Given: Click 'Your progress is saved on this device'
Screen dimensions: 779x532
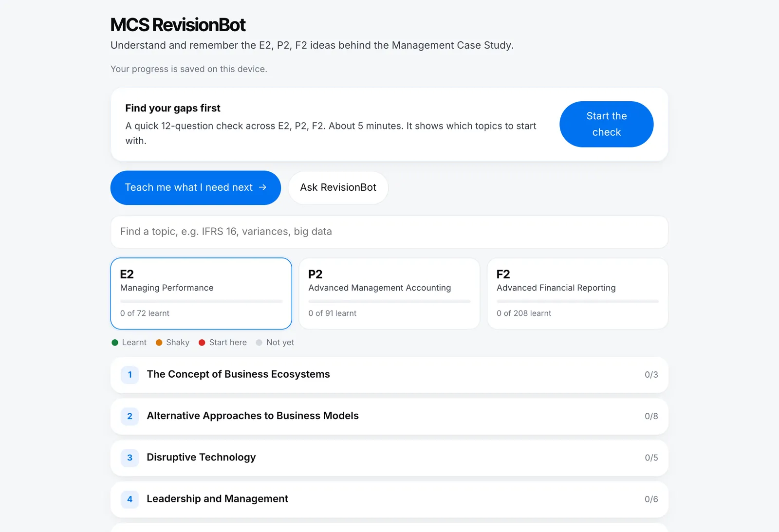Looking at the screenshot, I should pos(188,69).
